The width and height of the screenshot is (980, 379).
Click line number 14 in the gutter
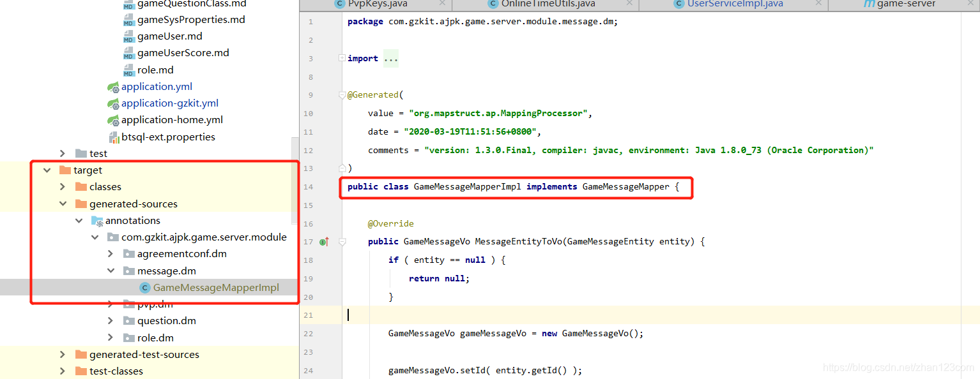pos(309,187)
